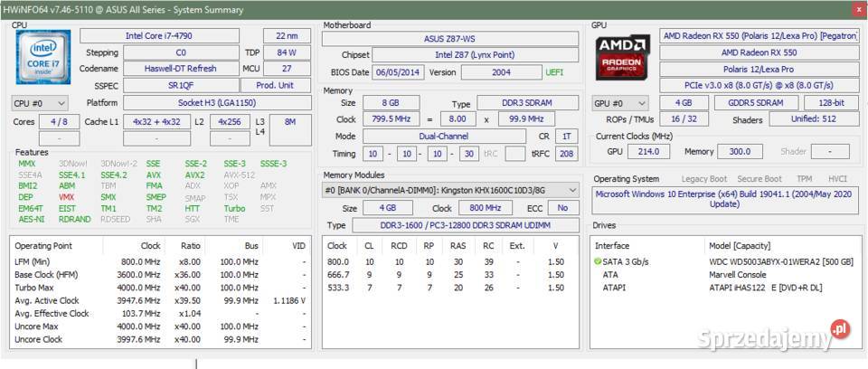Click the TPM indicator label
Viewport: 868px width, 369px height.
click(804, 179)
